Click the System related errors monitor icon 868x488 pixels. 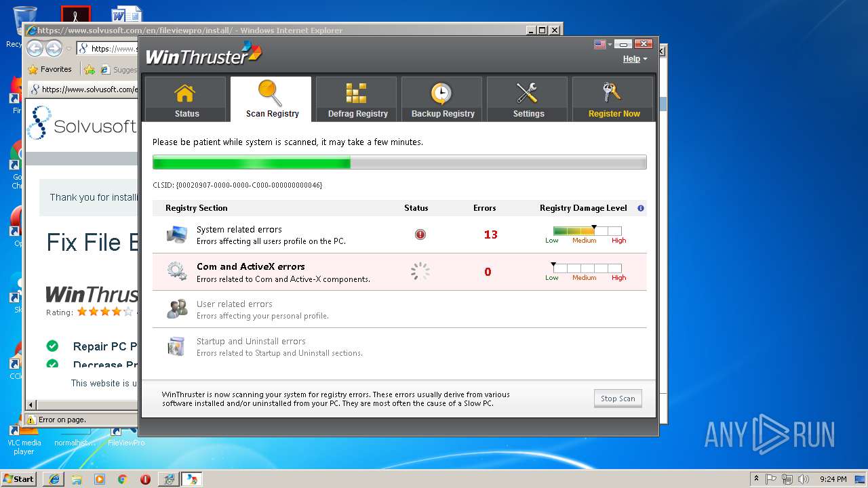[177, 235]
